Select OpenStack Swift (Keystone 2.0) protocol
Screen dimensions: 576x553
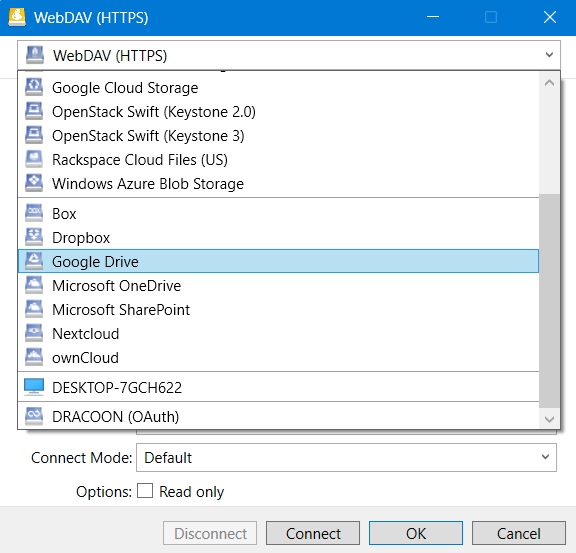click(278, 111)
